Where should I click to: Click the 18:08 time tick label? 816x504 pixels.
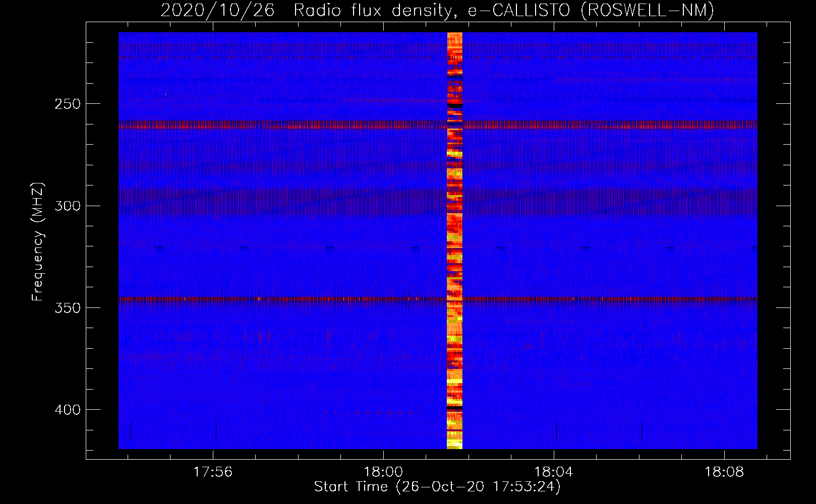point(724,472)
